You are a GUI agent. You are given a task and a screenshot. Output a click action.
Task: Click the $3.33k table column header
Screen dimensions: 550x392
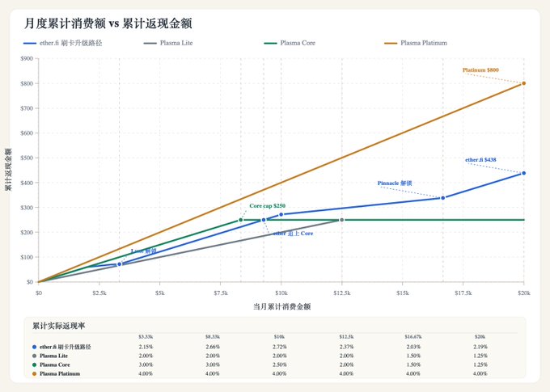click(146, 336)
